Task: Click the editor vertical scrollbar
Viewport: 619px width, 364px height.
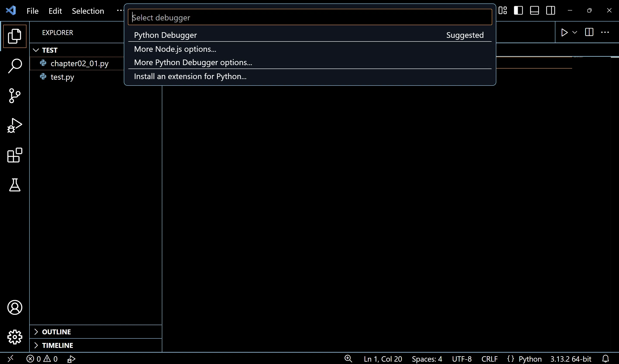Action: 614,204
